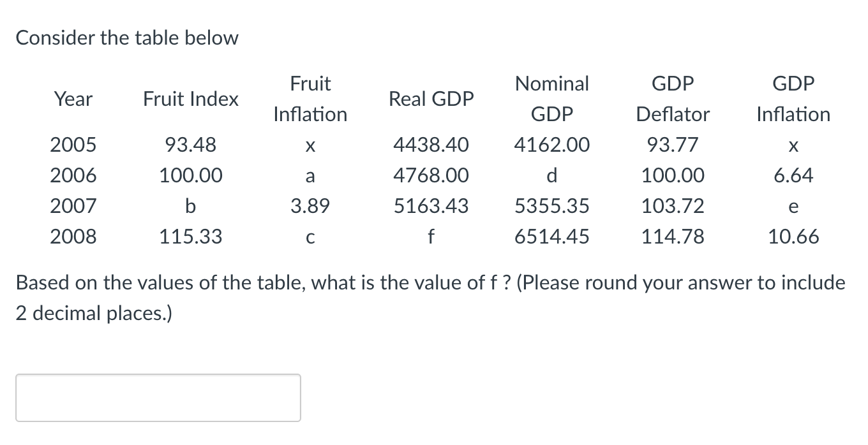The image size is (868, 445).
Task: Select the value f in the Real GDP column
Action: pyautogui.click(x=431, y=237)
